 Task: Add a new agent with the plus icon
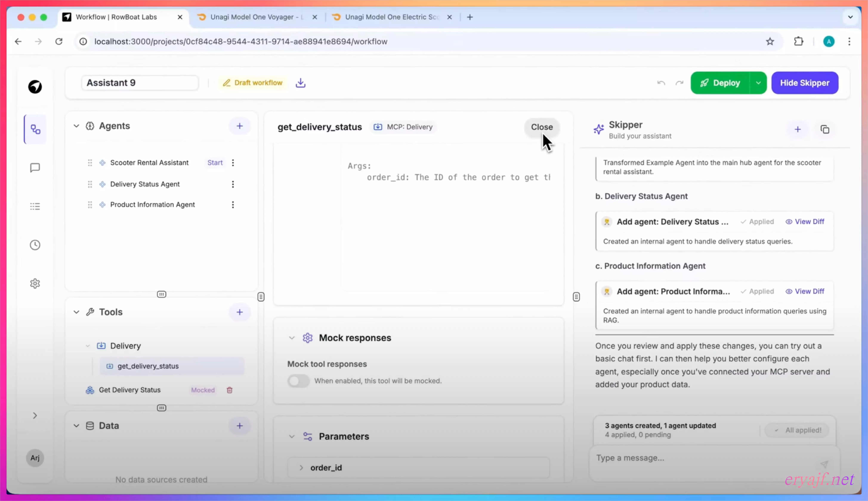pos(240,126)
